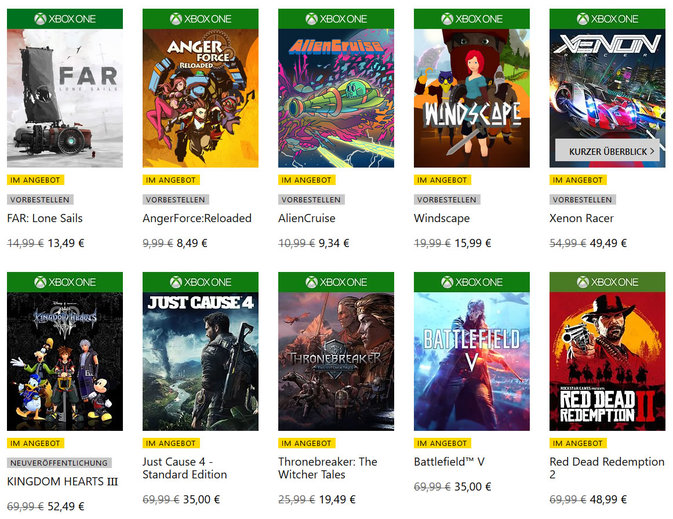673x519 pixels.
Task: Click the Im Angebot badge under Windscape
Action: pyautogui.click(x=443, y=180)
